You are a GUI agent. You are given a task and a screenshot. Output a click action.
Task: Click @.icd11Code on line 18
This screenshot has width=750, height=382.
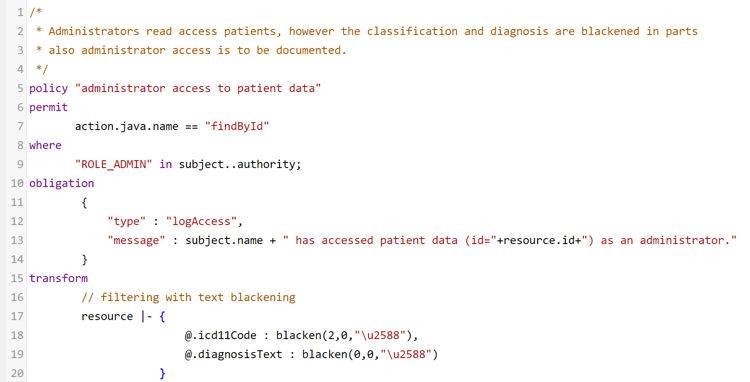[x=221, y=336]
